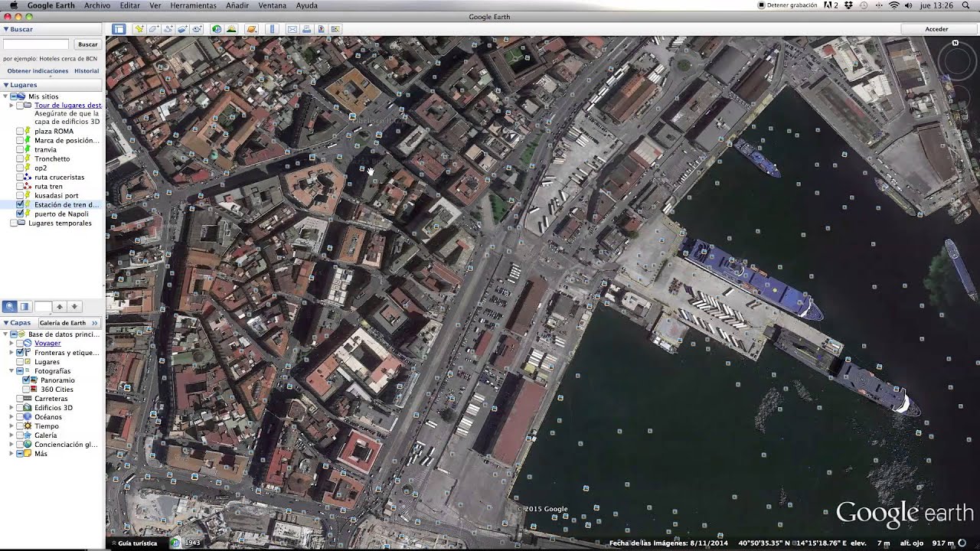The width and height of the screenshot is (980, 551).
Task: Click the Obtener indicaciones link
Action: [x=38, y=70]
